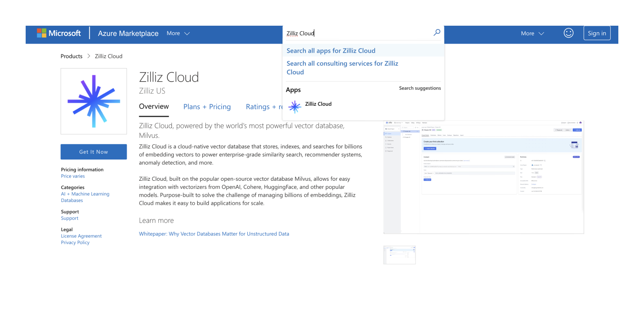Click the Microsoft logo
This screenshot has height=317, width=644.
coord(59,33)
